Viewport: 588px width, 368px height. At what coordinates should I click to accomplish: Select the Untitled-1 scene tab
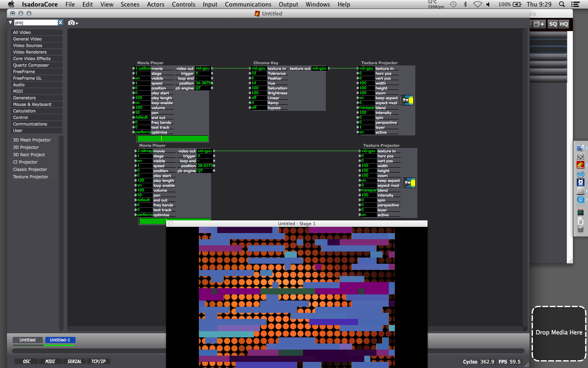point(60,340)
